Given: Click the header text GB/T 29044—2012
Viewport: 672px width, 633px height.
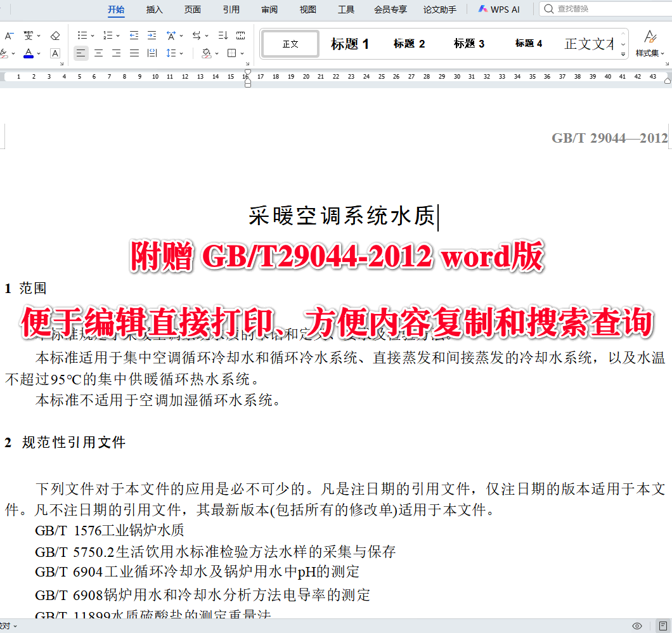Looking at the screenshot, I should pos(609,138).
